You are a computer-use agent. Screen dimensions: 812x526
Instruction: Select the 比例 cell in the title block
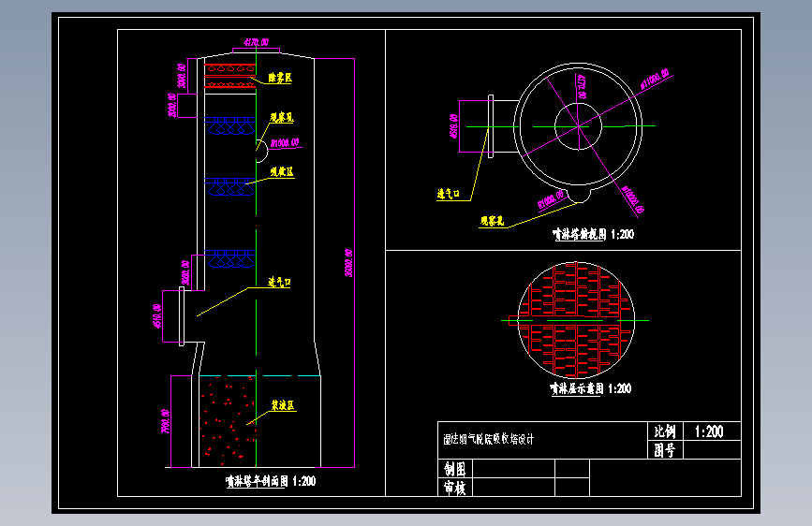(665, 431)
